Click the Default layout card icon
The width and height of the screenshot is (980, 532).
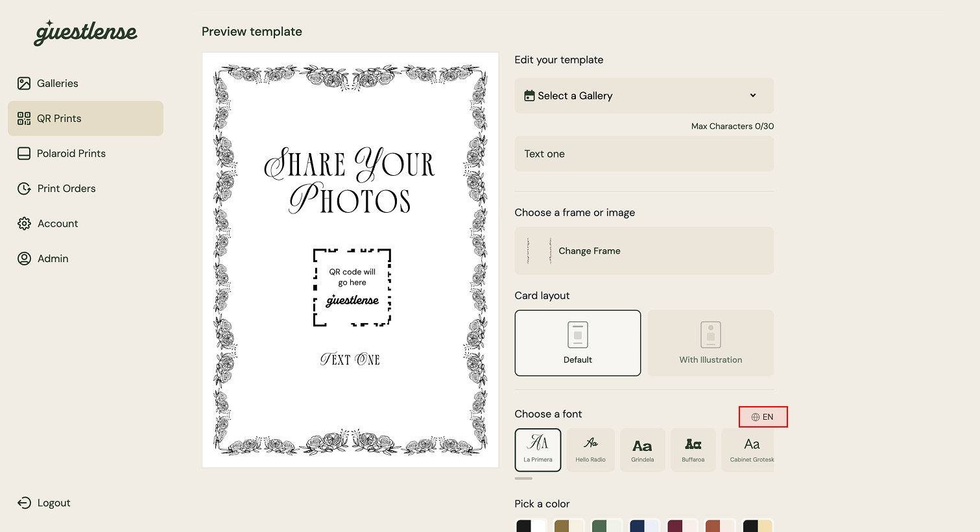[578, 335]
